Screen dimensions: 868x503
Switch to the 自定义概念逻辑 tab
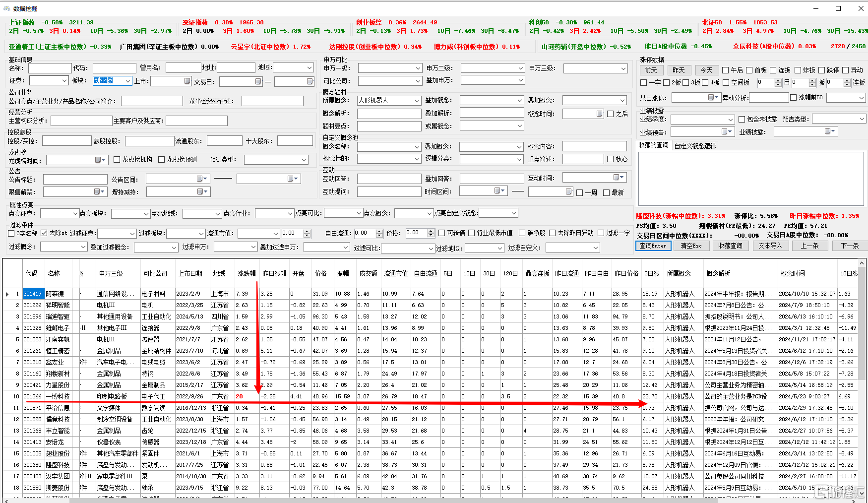(695, 146)
